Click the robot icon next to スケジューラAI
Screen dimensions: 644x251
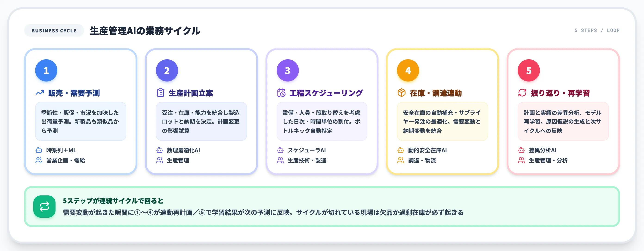(280, 150)
